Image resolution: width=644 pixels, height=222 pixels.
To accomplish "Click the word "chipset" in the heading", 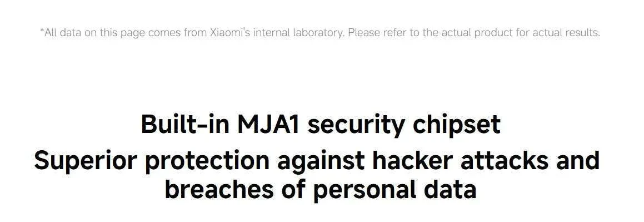I will (457, 126).
